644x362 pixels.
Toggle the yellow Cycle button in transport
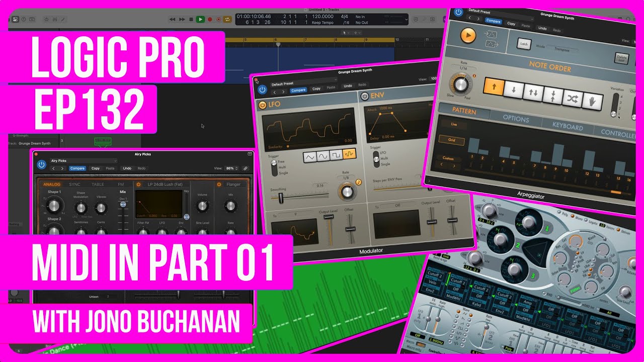click(x=227, y=19)
